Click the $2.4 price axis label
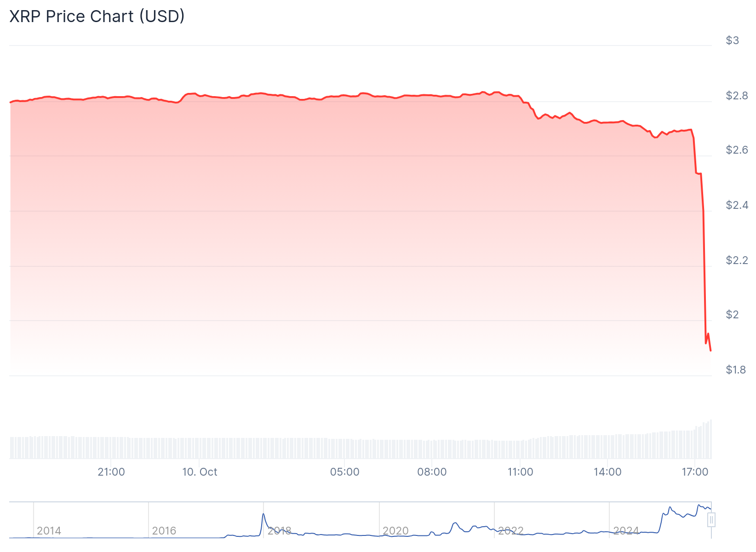The image size is (756, 552). point(736,205)
